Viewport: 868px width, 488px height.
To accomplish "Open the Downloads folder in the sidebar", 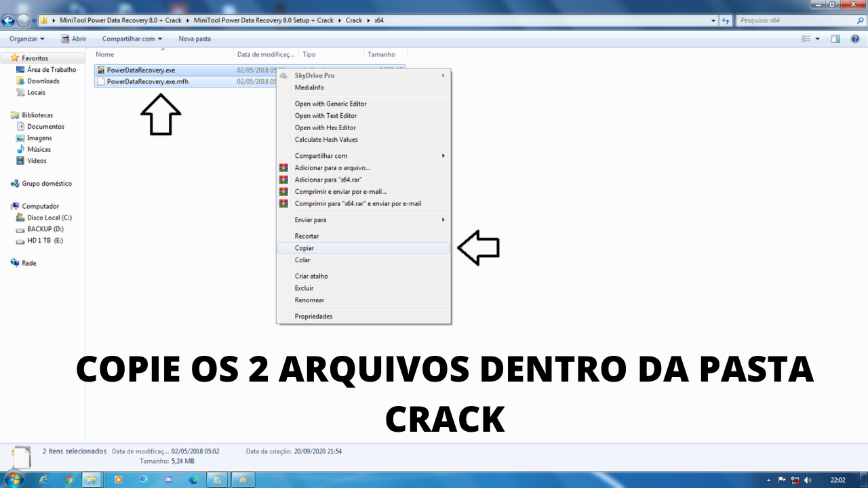I will [x=43, y=81].
